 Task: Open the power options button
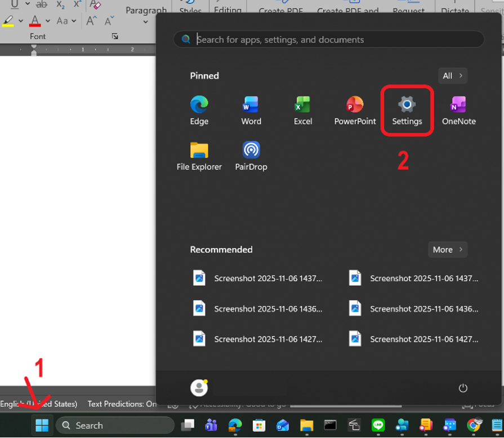click(x=463, y=388)
